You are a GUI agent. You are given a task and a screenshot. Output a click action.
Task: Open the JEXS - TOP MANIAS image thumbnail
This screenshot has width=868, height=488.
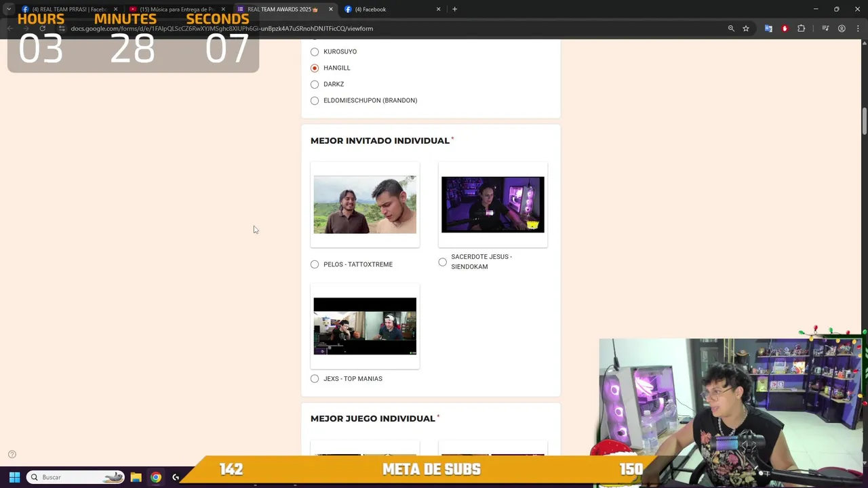click(x=365, y=326)
